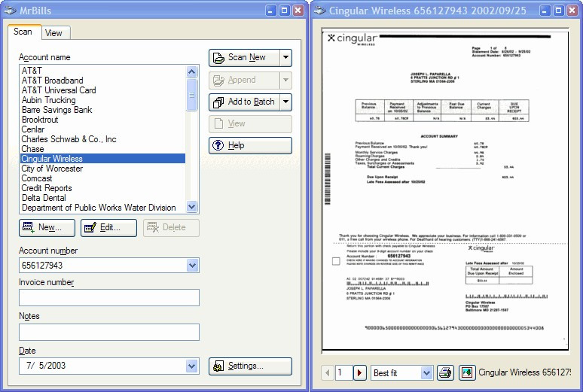Viewport: 583px width, 392px height.
Task: Create a New account
Action: [x=47, y=227]
